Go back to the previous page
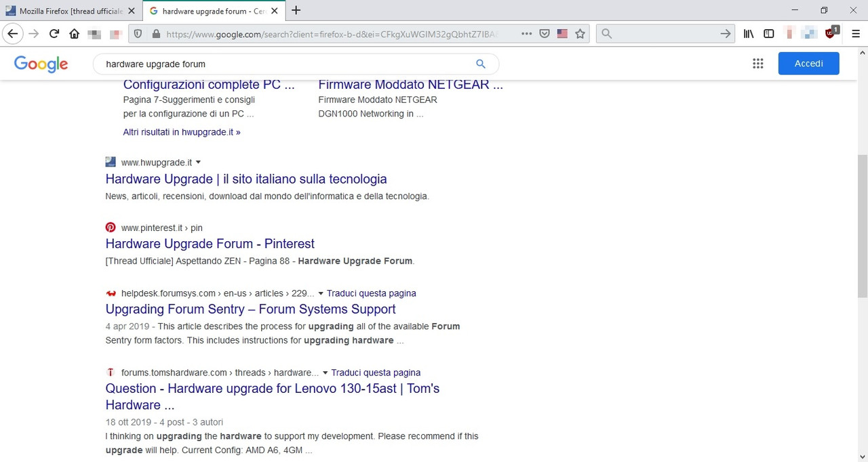868x462 pixels. coord(13,34)
